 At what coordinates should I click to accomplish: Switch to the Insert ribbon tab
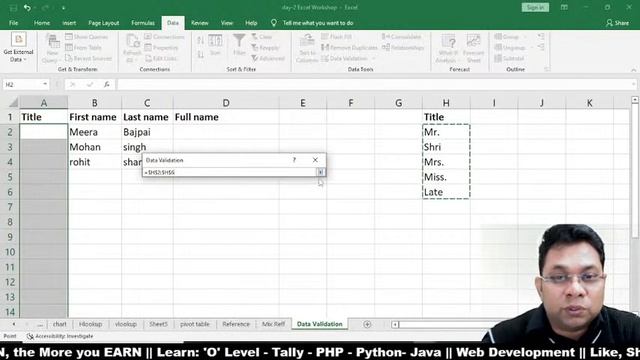[x=69, y=23]
